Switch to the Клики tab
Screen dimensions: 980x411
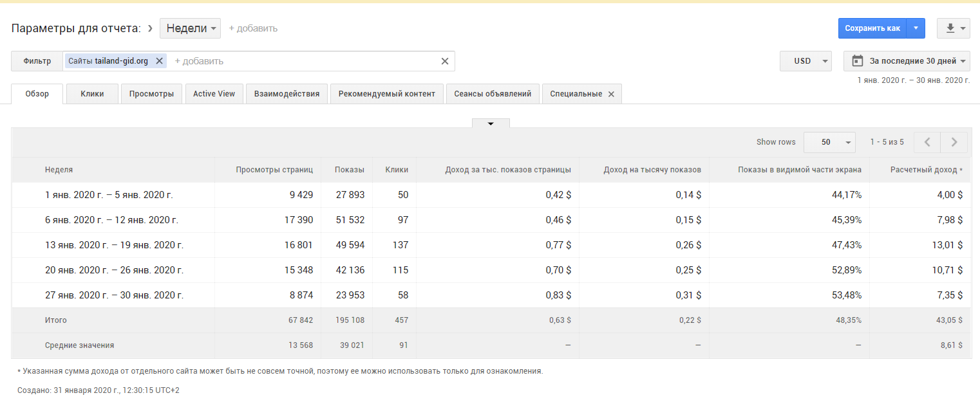pyautogui.click(x=92, y=94)
